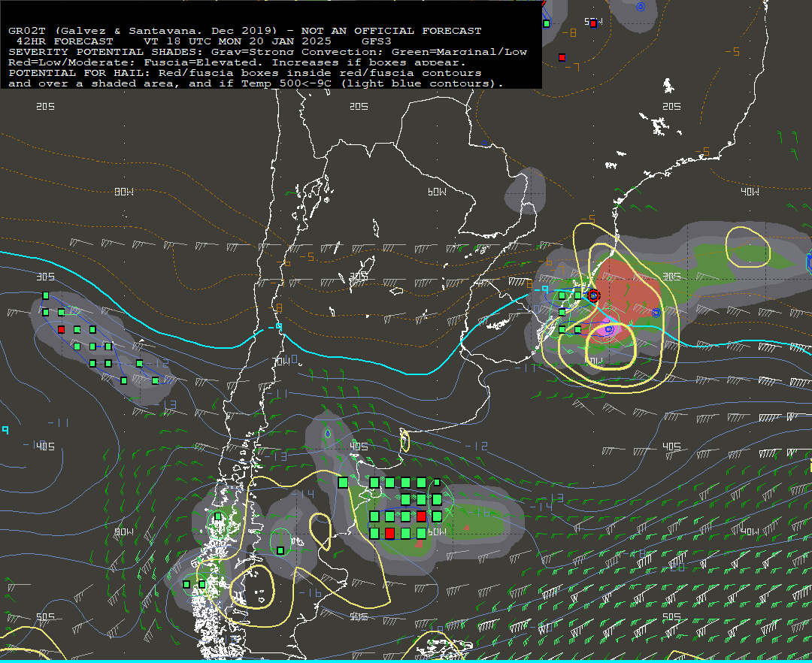Click the blue '-12' label off Argentina's coast
This screenshot has width=812, height=663.
pyautogui.click(x=477, y=446)
